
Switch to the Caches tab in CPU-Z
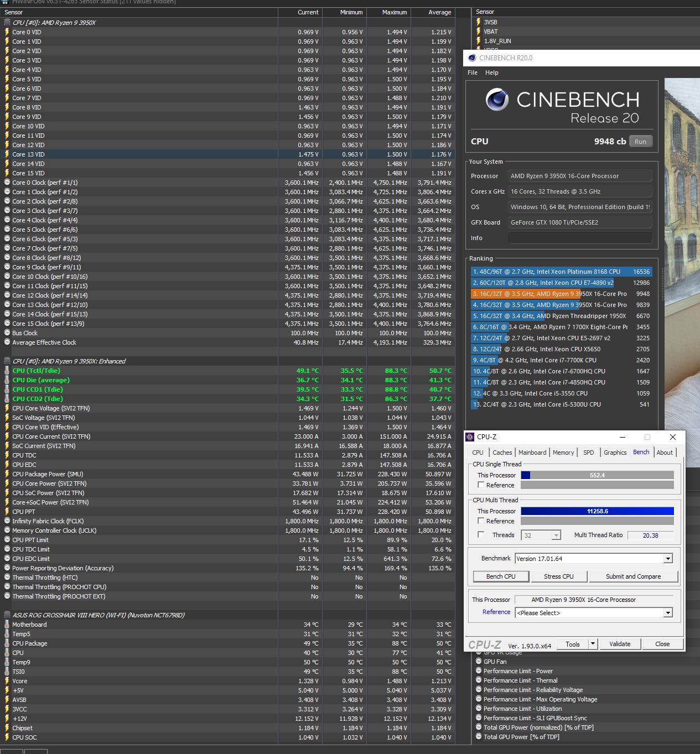pos(502,453)
